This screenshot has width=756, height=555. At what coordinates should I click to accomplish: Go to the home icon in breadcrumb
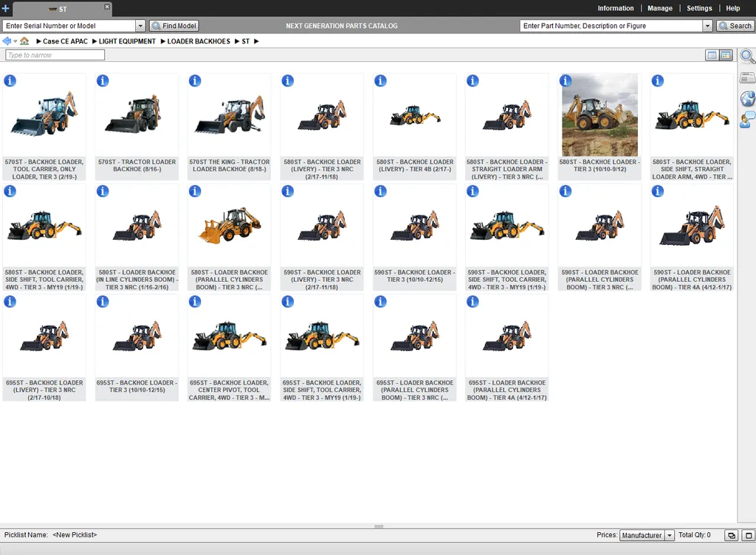click(24, 41)
